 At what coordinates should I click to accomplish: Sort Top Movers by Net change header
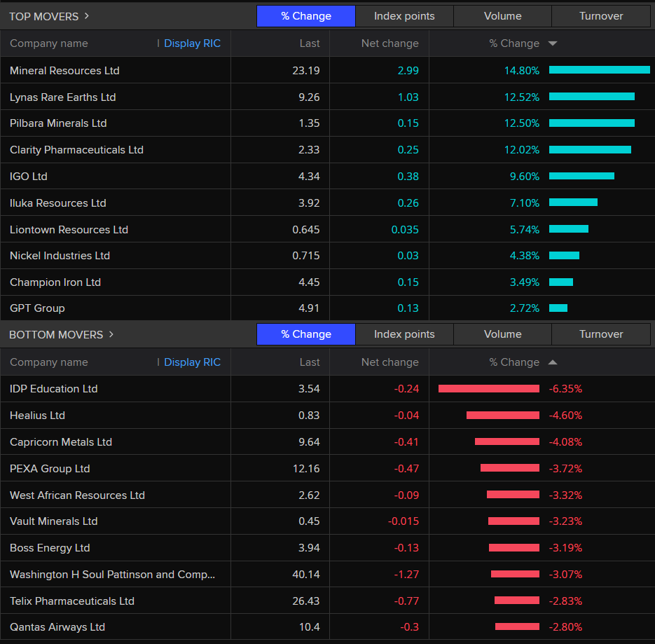(389, 43)
